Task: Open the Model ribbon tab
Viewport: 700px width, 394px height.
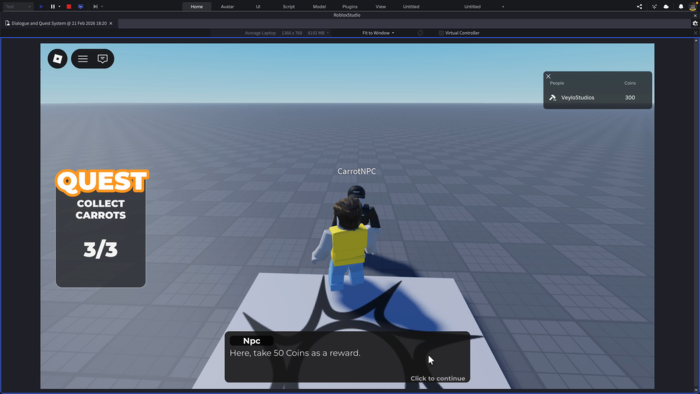Action: 319,7
